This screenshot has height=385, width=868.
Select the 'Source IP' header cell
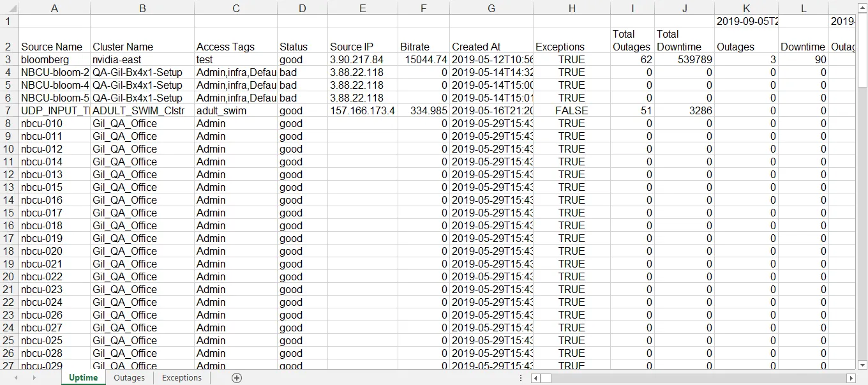[363, 40]
